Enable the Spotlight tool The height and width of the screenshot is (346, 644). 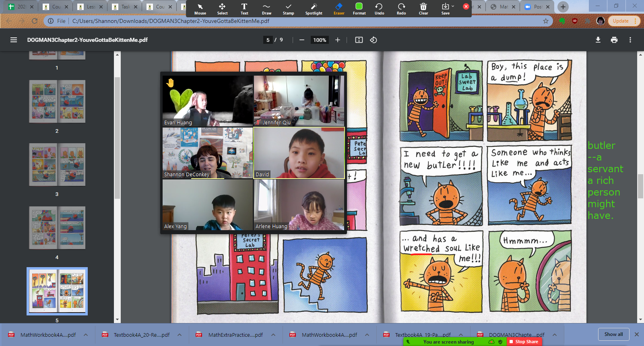click(314, 9)
